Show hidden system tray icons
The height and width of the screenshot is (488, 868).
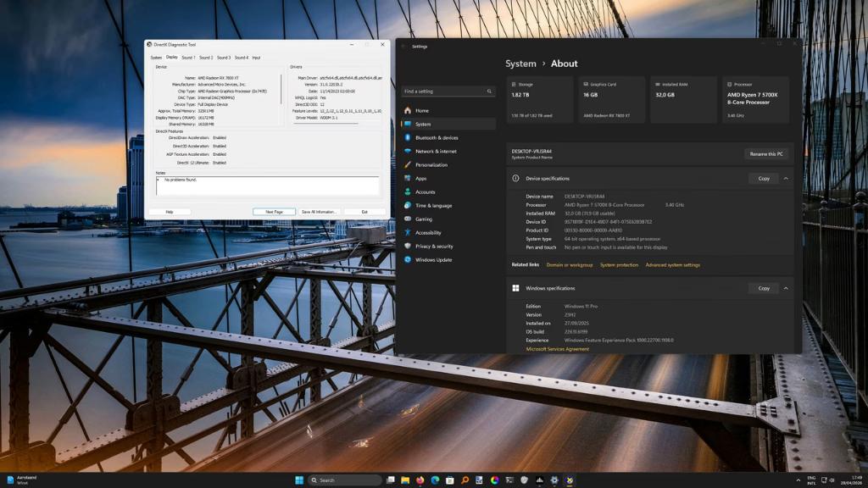798,480
